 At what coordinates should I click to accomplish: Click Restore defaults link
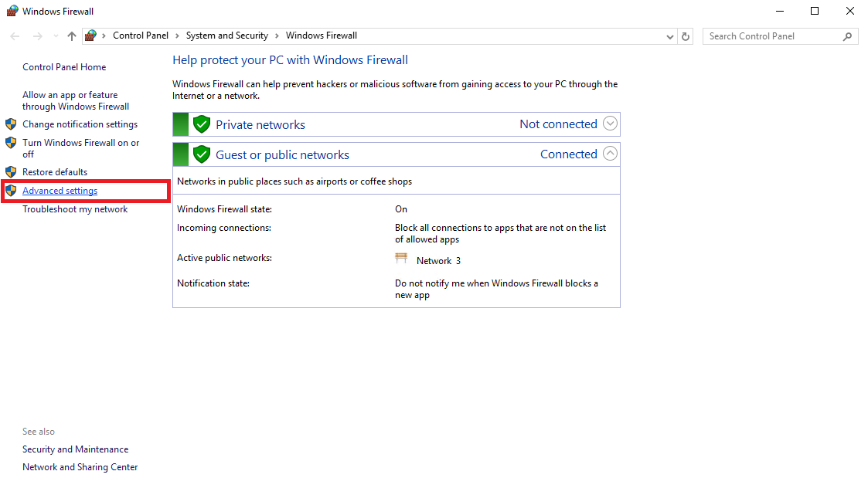55,172
